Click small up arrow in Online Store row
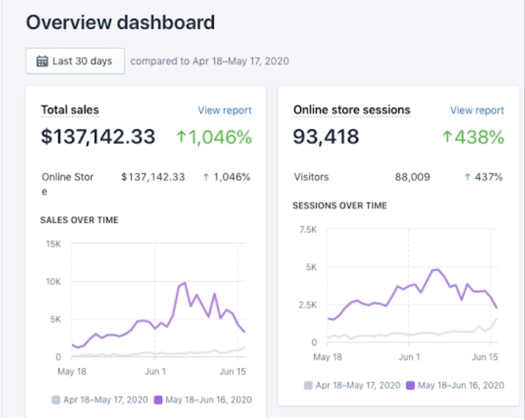 pyautogui.click(x=206, y=177)
